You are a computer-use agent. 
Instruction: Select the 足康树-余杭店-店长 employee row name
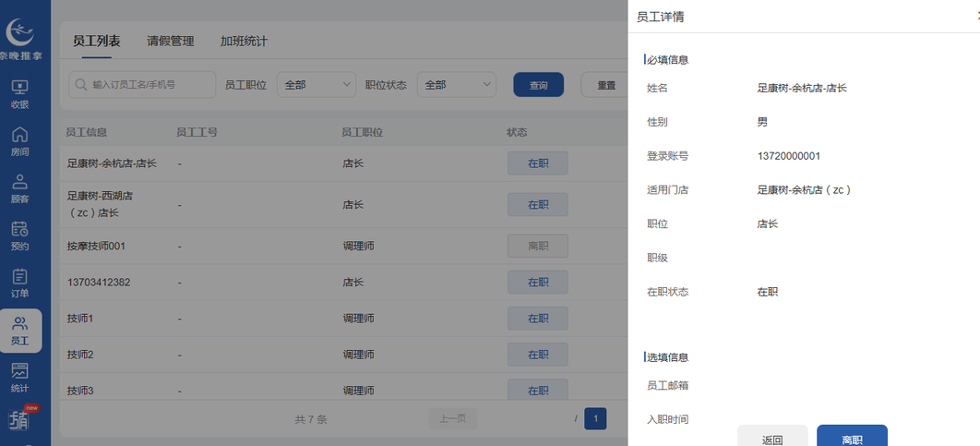coord(112,163)
